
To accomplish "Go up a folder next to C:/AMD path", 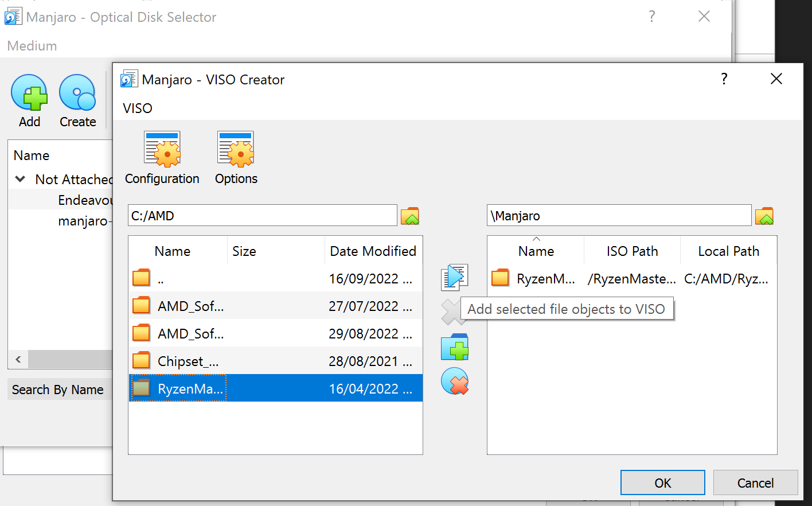I will click(x=410, y=216).
